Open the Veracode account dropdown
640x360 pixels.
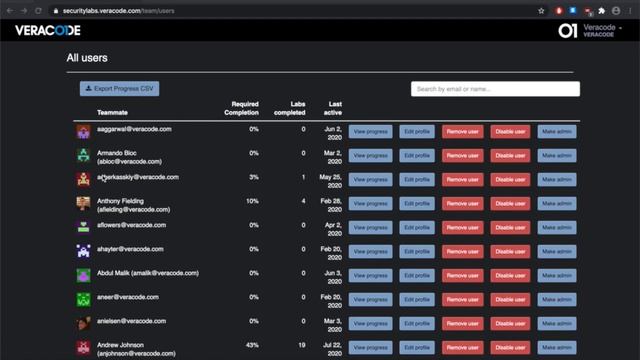point(602,30)
